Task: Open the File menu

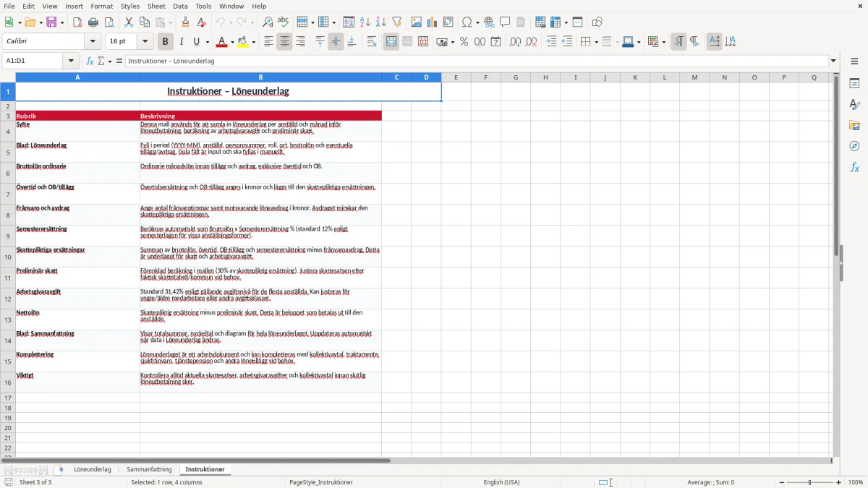Action: (x=9, y=6)
